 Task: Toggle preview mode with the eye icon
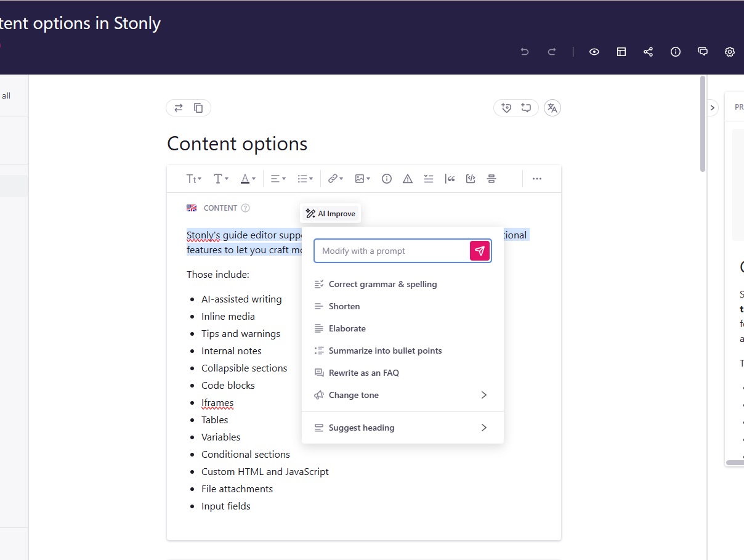(x=594, y=52)
